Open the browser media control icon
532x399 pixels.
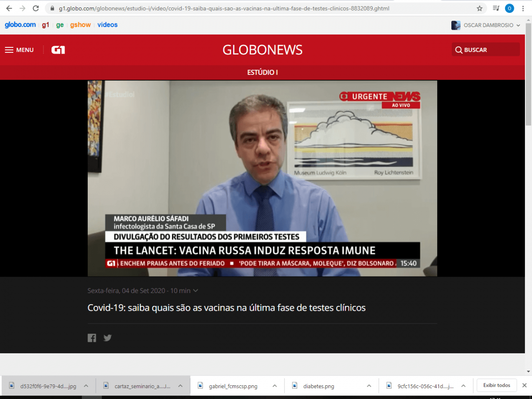(496, 8)
